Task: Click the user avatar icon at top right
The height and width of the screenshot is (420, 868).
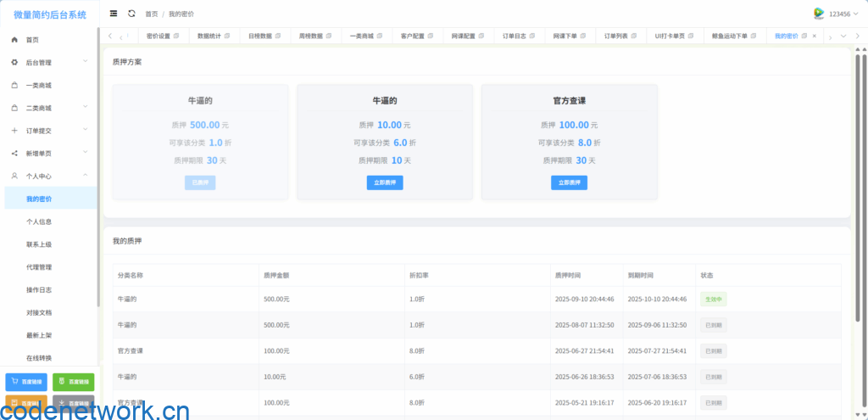Action: [819, 14]
